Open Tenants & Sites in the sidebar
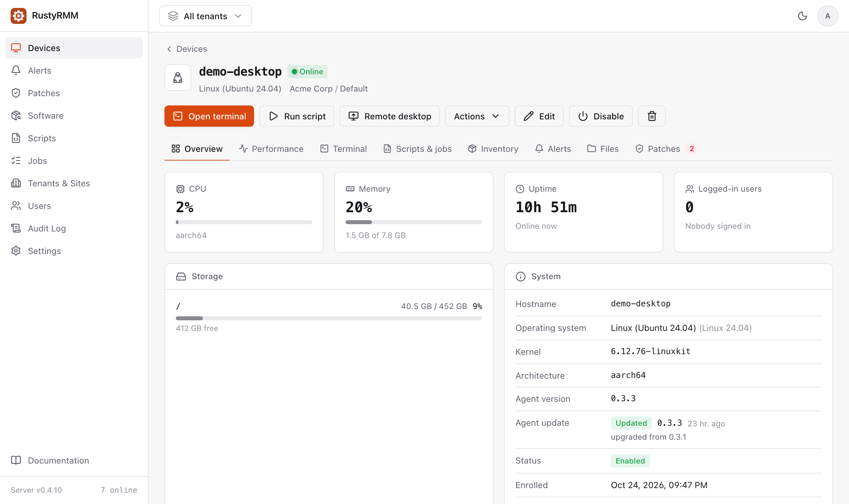 (74, 183)
